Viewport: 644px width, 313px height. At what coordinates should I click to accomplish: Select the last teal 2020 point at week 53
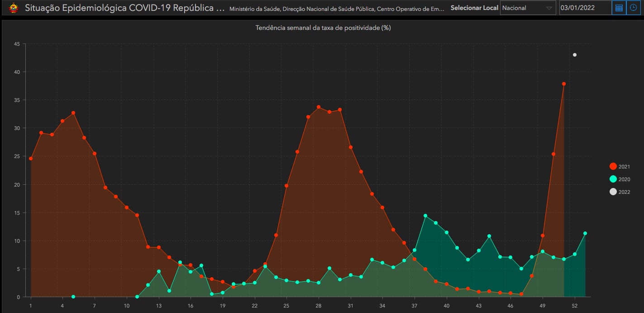(x=585, y=233)
